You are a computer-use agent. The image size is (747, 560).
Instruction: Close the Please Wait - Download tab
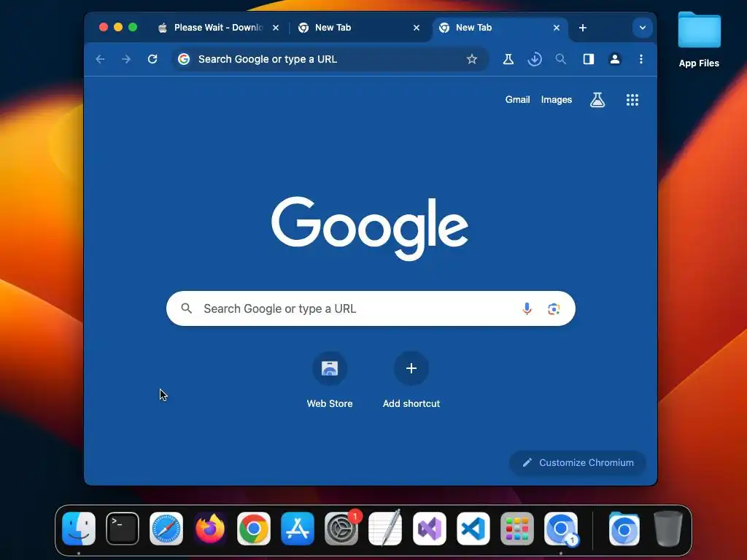point(275,28)
